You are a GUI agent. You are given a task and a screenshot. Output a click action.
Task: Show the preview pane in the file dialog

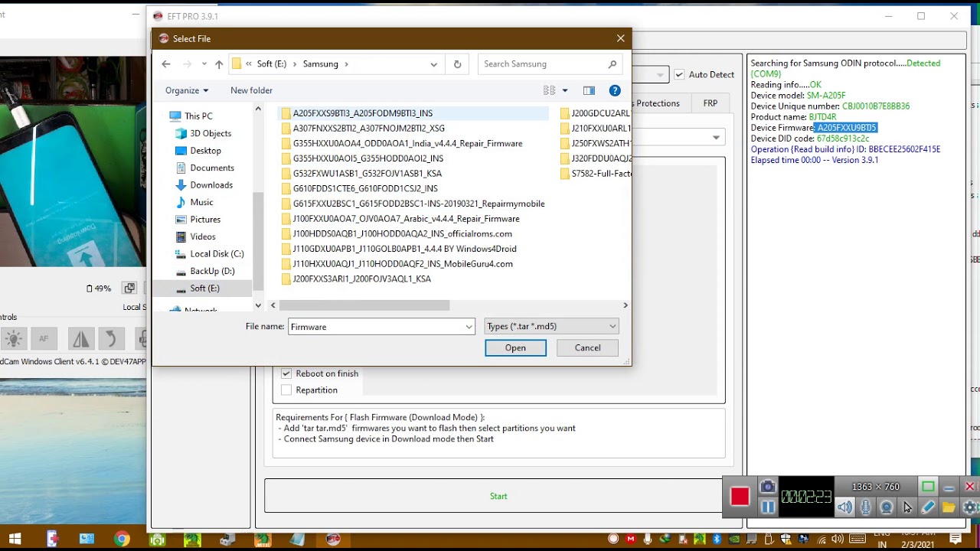pyautogui.click(x=589, y=90)
